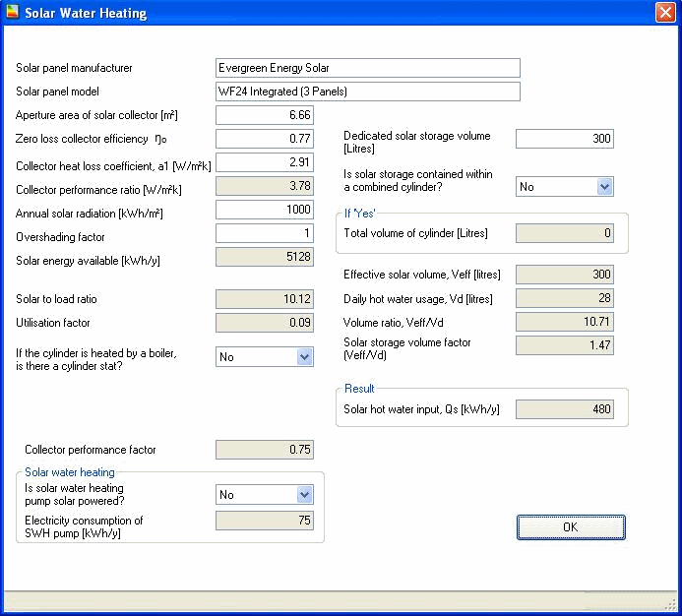Edit the Overshading factor field
Viewport: 682px width, 616px height.
(x=265, y=233)
